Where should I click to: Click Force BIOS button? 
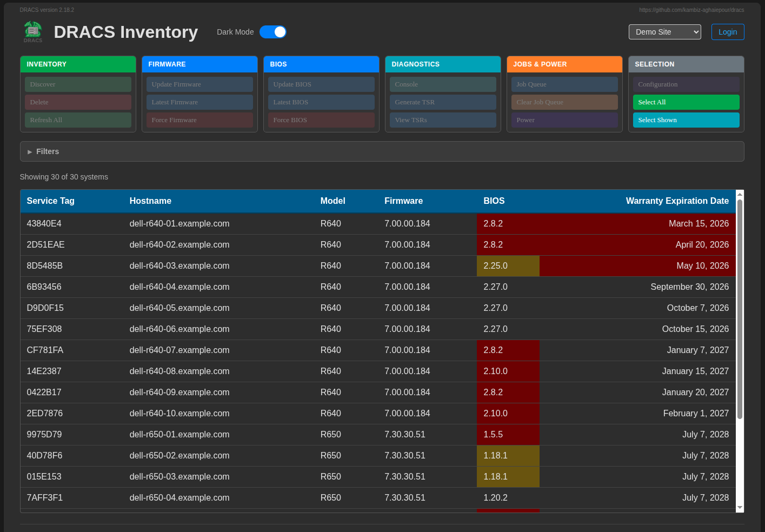click(x=321, y=120)
